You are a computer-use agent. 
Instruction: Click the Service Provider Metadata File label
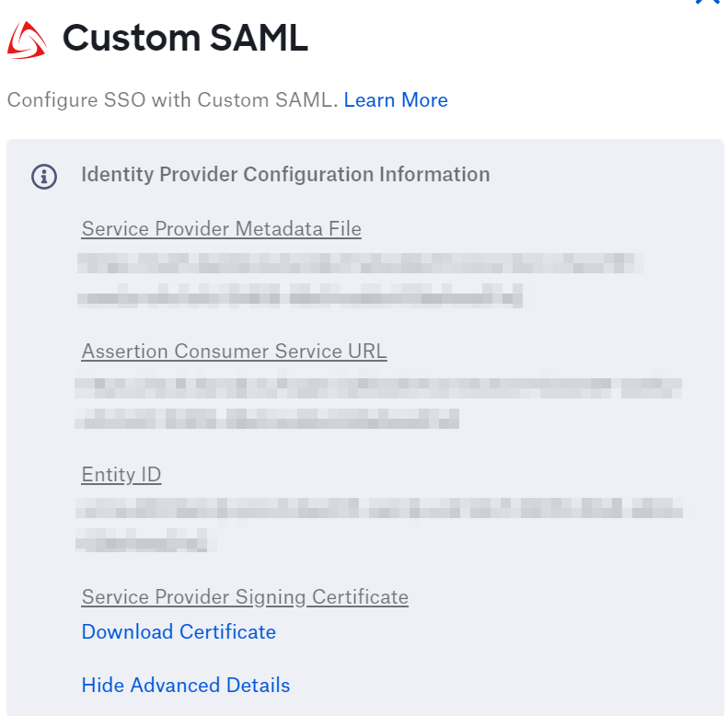[x=222, y=229]
